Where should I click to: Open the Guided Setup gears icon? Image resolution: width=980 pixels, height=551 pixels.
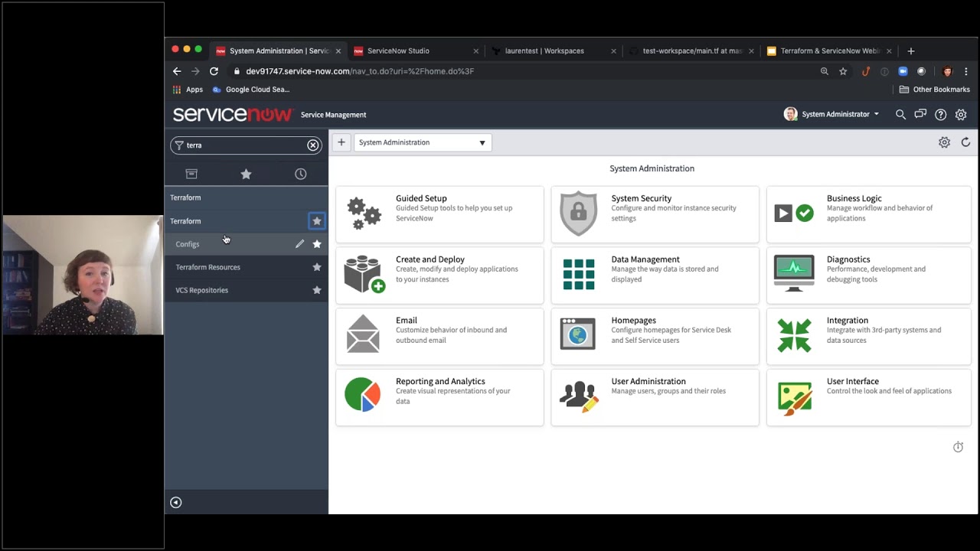pos(364,214)
